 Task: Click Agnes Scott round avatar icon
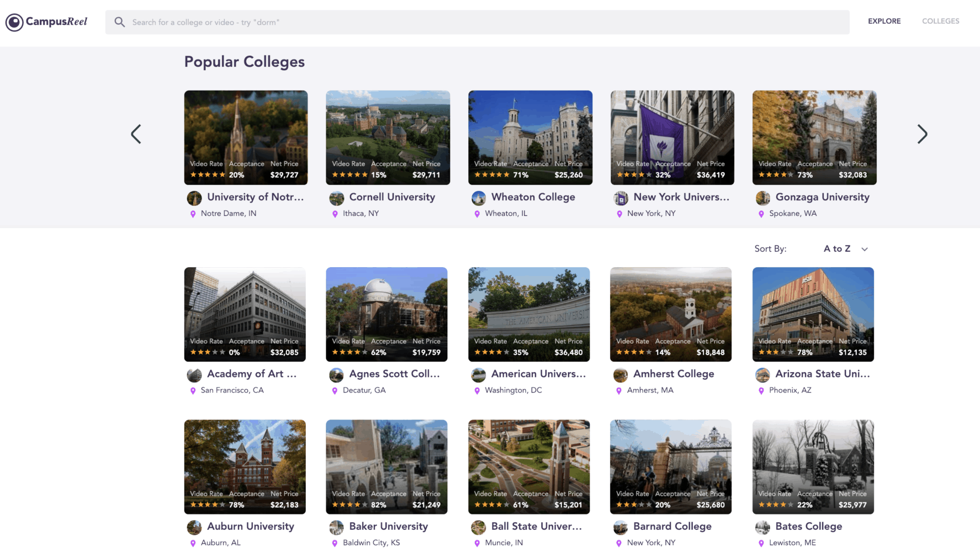(336, 375)
